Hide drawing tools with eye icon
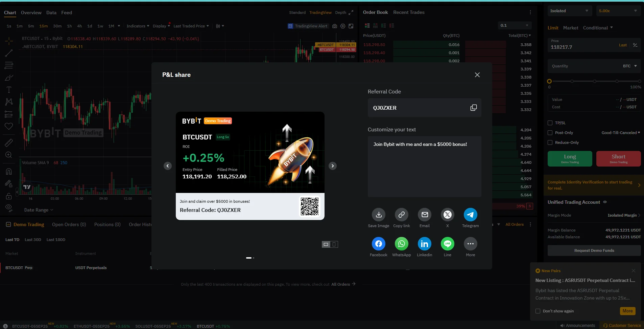Screen dimensions: 644x329 pos(9,207)
